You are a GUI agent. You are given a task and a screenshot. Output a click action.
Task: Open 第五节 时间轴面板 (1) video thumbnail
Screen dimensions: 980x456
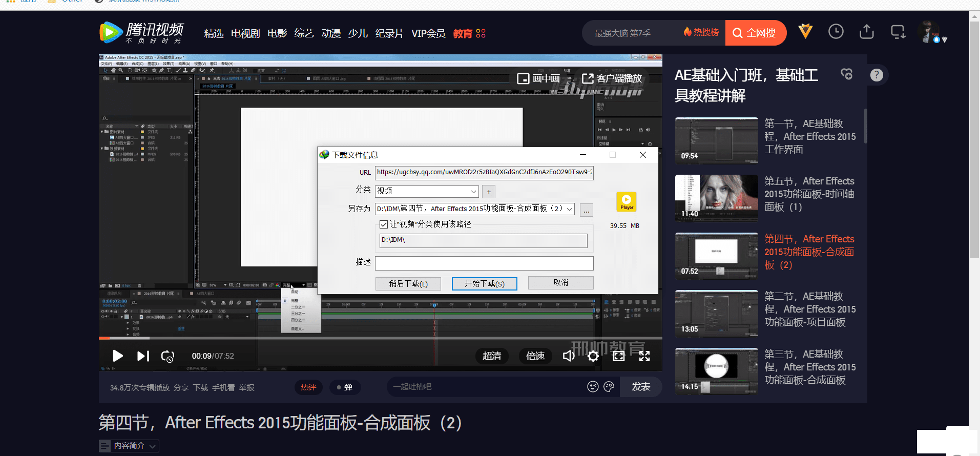(x=716, y=198)
